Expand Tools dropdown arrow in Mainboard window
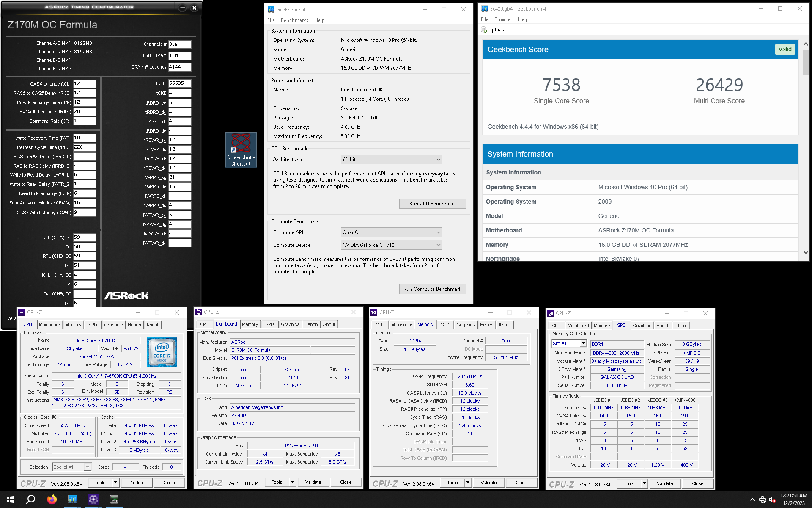 (292, 482)
